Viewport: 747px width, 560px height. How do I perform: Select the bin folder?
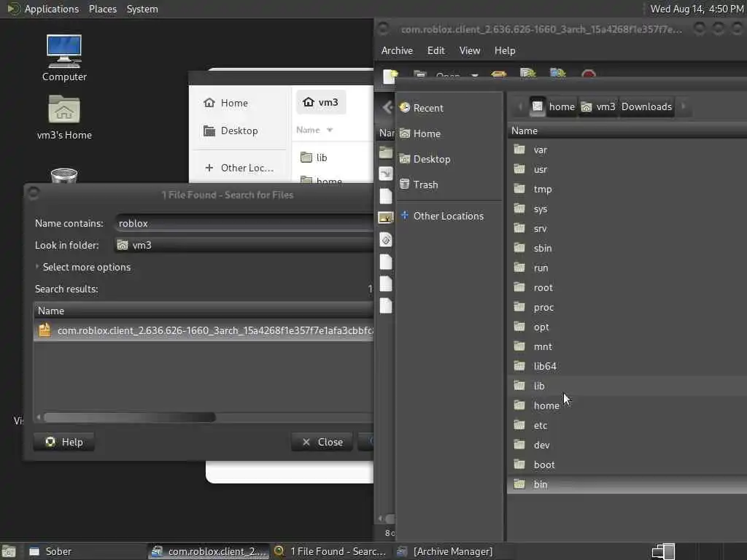pos(627,484)
